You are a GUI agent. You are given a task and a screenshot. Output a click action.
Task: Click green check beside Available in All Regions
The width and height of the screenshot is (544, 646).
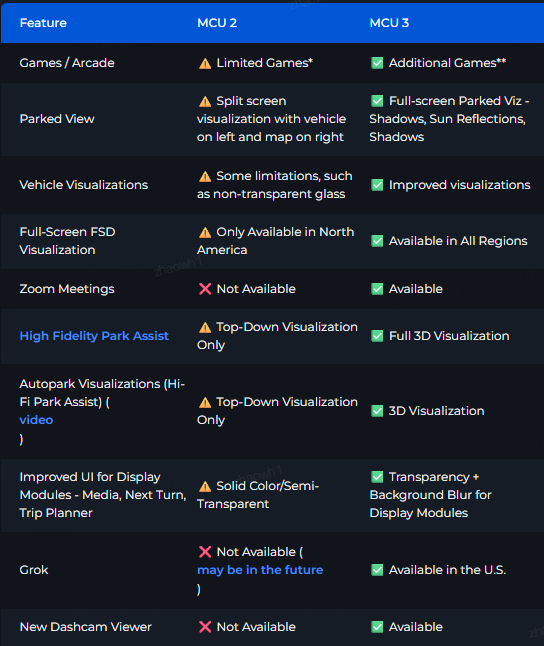coord(377,241)
